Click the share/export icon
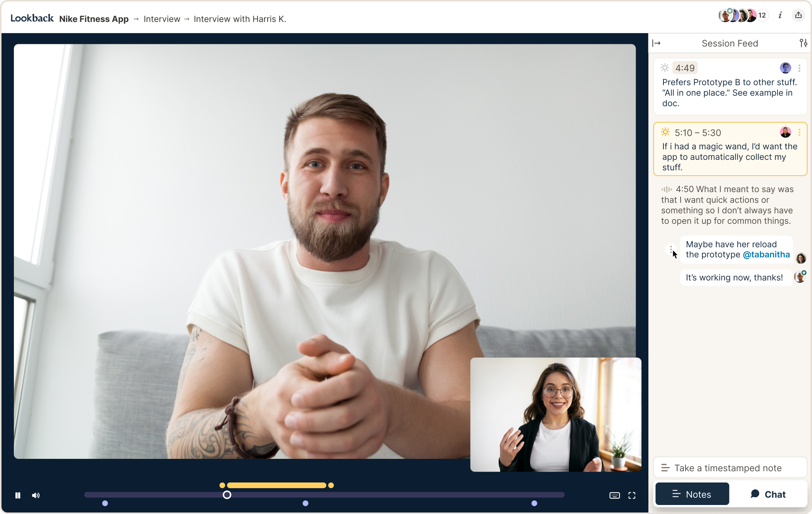Viewport: 812px width, 514px height. click(798, 15)
